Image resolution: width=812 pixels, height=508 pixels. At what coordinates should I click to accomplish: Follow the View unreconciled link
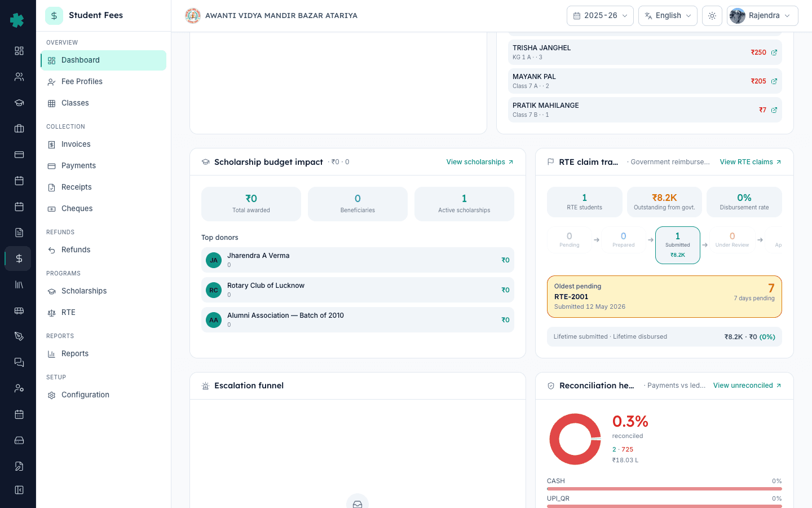pos(747,386)
